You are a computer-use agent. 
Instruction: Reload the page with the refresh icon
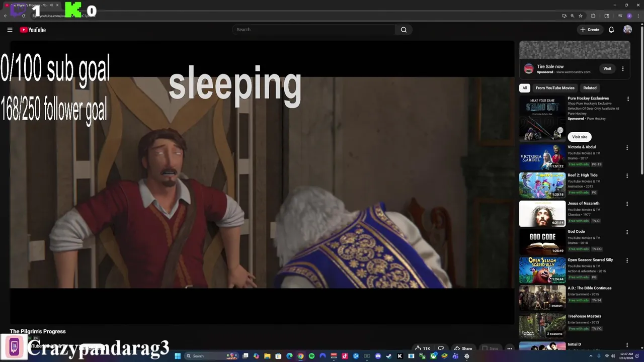tap(23, 16)
